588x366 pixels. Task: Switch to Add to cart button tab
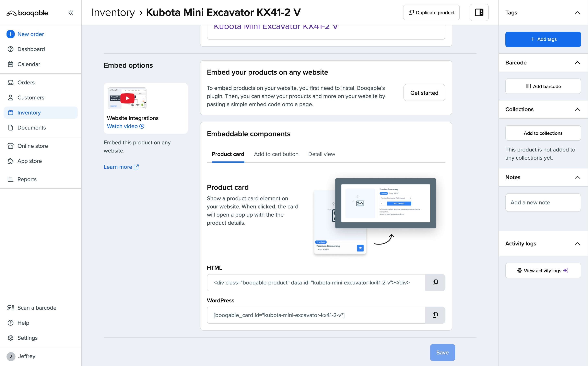[x=276, y=154]
